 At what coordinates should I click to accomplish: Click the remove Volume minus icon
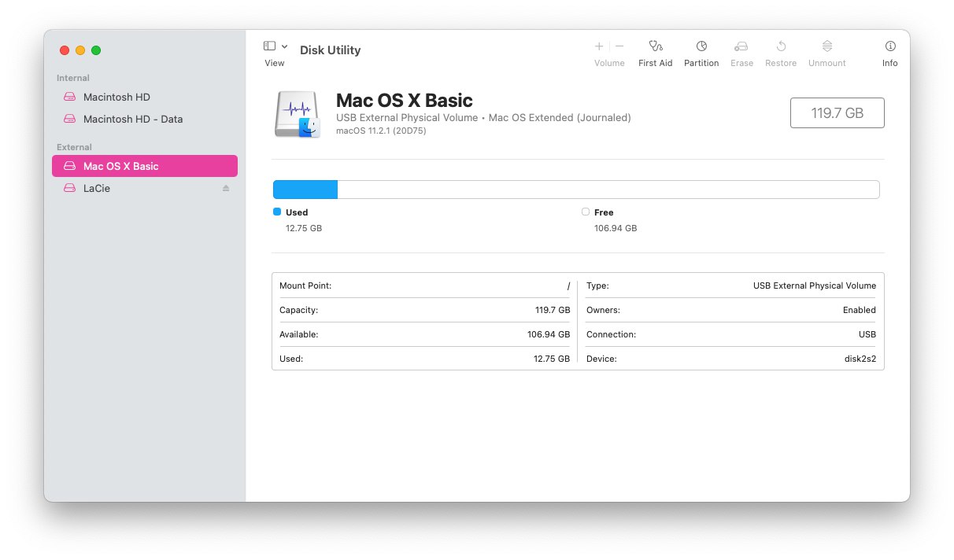619,46
